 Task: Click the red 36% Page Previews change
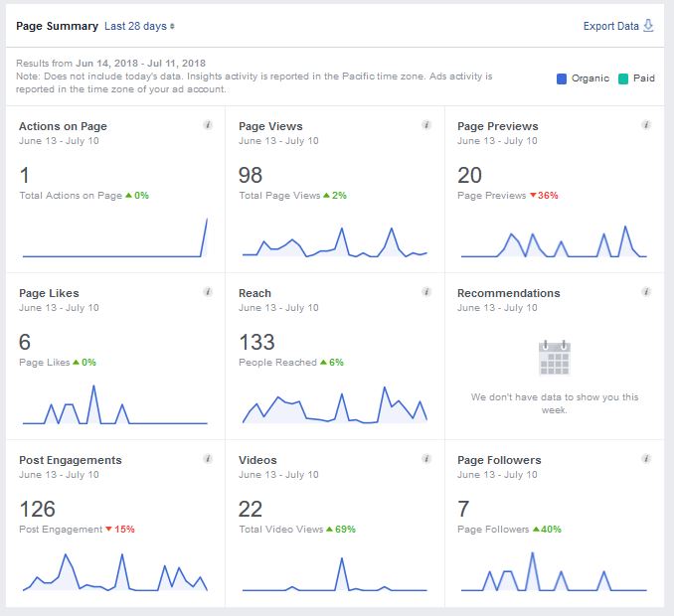(x=544, y=196)
